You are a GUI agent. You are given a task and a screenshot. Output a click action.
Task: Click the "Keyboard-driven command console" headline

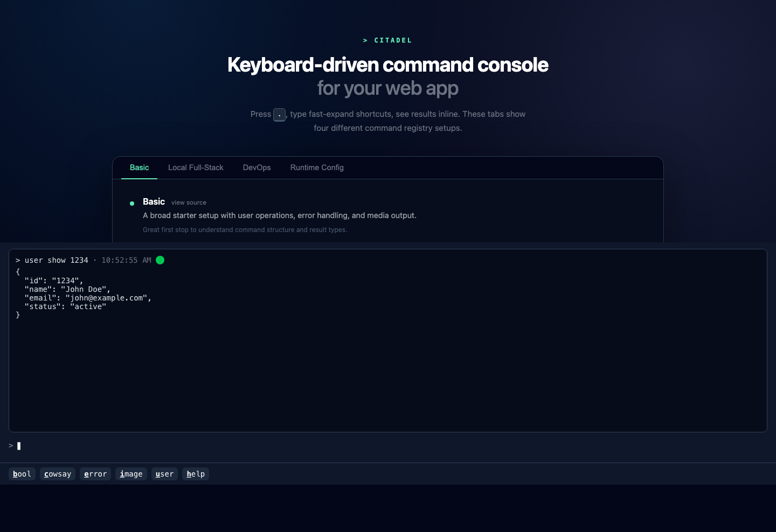(388, 65)
